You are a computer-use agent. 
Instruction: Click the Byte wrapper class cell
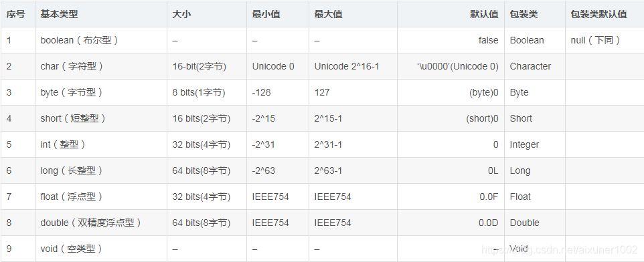click(535, 92)
